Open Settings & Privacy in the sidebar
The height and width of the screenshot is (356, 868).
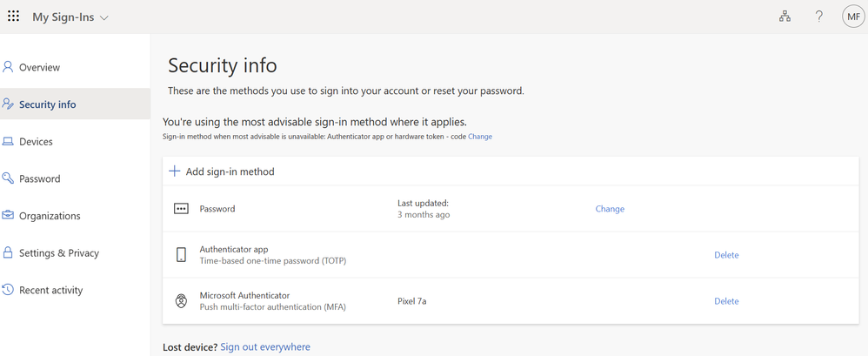coord(59,253)
